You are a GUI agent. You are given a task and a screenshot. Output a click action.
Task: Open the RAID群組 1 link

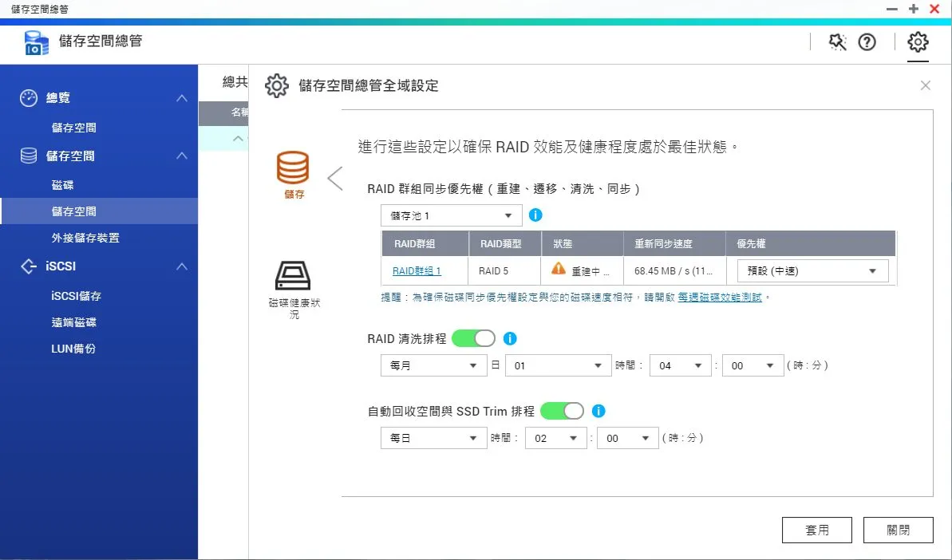[x=417, y=271]
